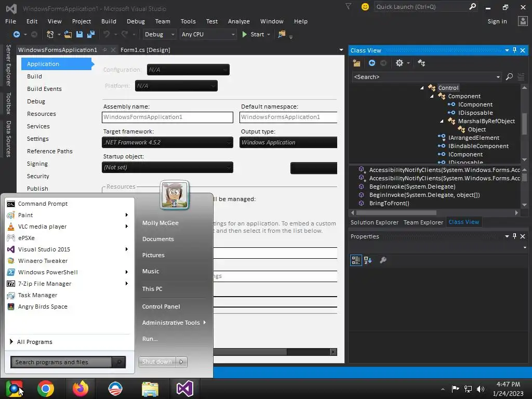Open the Class View Settings gear
This screenshot has width=532, height=399.
[x=400, y=63]
